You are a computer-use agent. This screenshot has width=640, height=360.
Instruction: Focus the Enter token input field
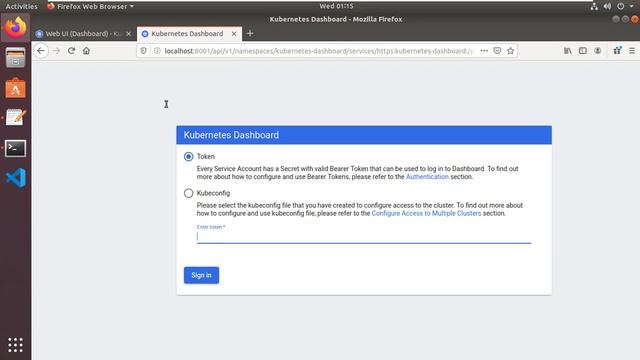pyautogui.click(x=364, y=237)
